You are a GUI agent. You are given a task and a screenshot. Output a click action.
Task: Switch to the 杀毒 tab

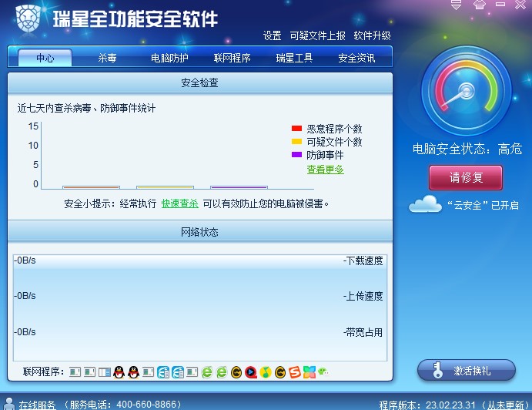(x=107, y=58)
